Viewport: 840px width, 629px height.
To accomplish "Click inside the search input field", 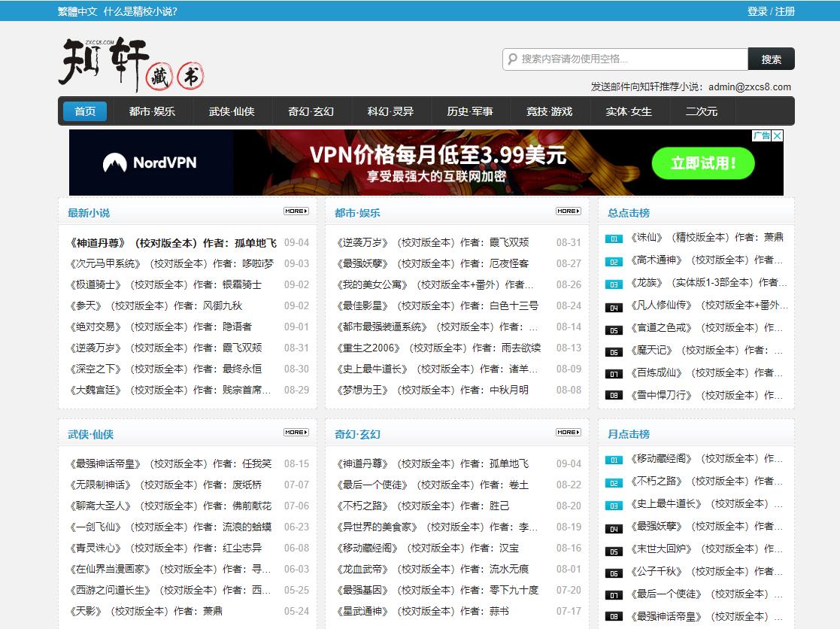I will pyautogui.click(x=624, y=59).
